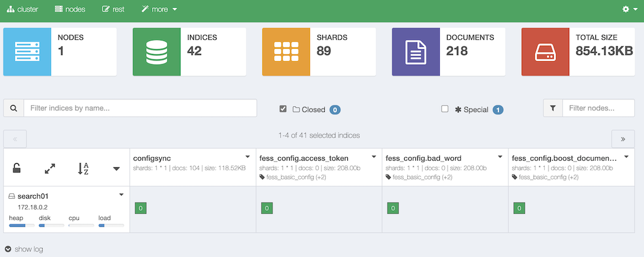Open the search01 node dropdown
Screen dimensions: 644x257
coord(121,195)
